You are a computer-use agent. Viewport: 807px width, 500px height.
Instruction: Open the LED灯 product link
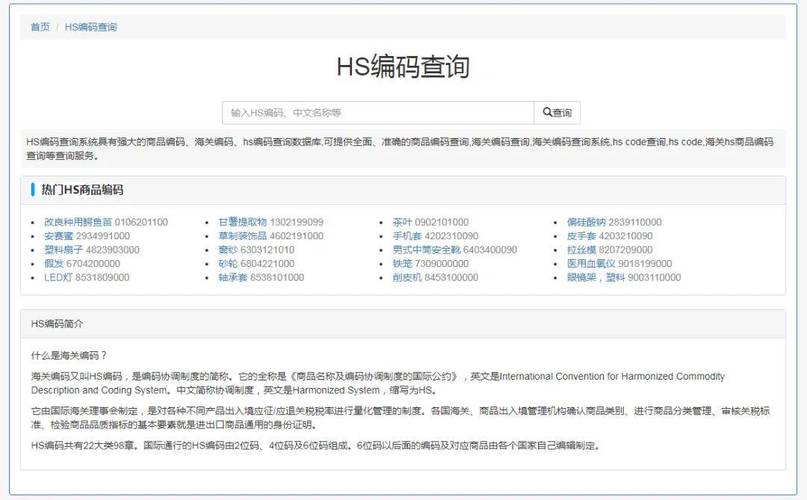(x=58, y=278)
